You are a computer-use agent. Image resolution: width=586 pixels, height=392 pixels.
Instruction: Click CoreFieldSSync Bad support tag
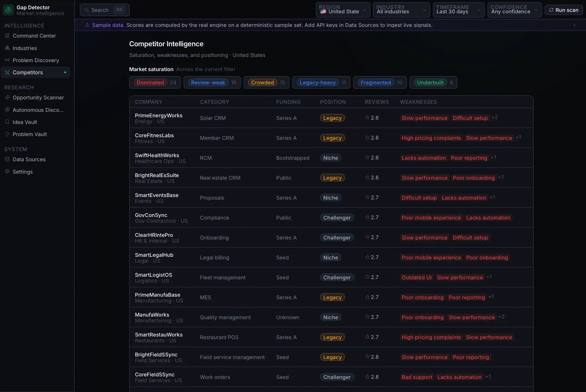pos(417,377)
